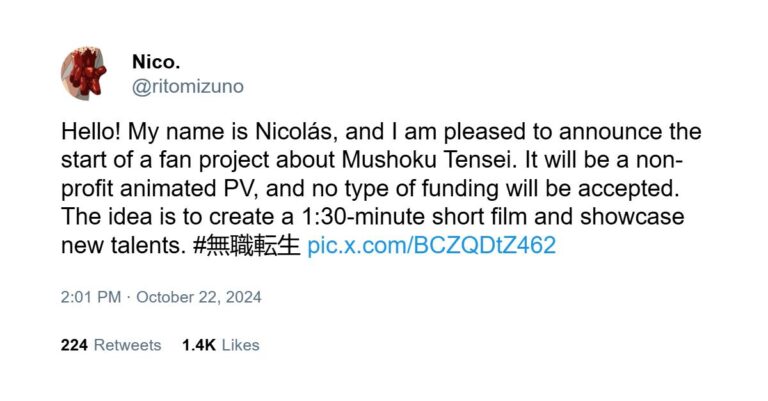Follow the pic.x.com/BCZQDtZ462 link
768x401 pixels.
tap(432, 245)
